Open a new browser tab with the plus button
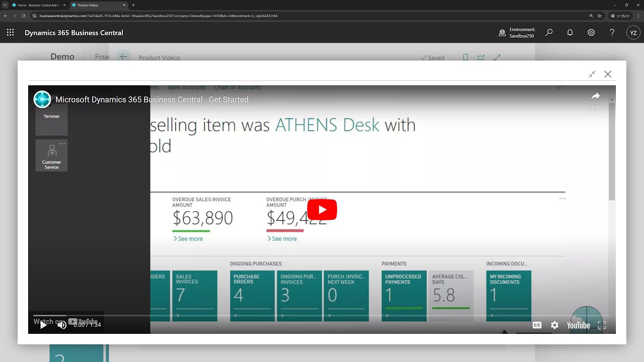 coord(133,5)
